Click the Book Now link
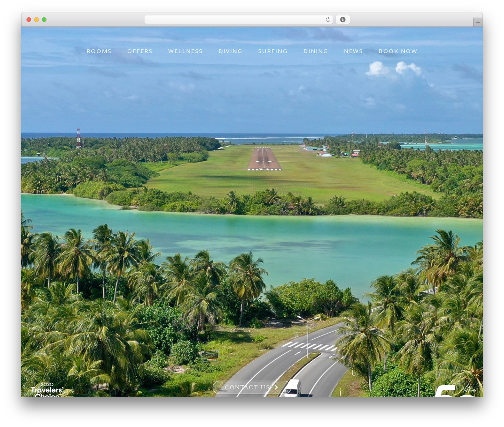Image resolution: width=504 pixels, height=427 pixels. click(398, 51)
